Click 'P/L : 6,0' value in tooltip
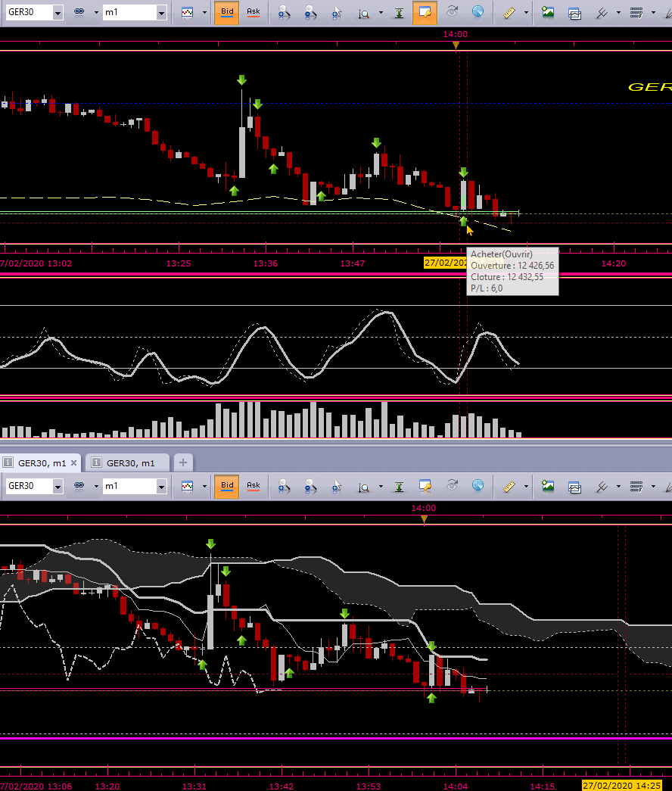 click(487, 288)
